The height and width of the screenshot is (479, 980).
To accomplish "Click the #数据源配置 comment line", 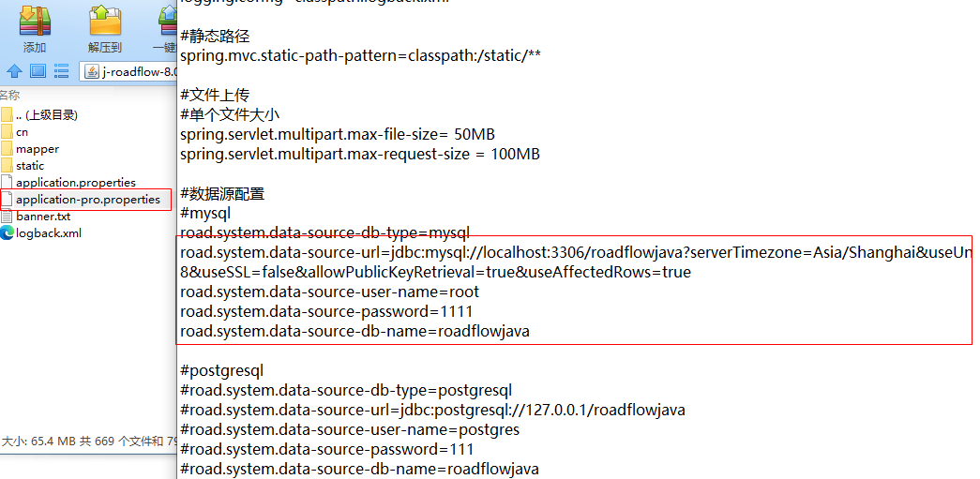I will pyautogui.click(x=222, y=194).
